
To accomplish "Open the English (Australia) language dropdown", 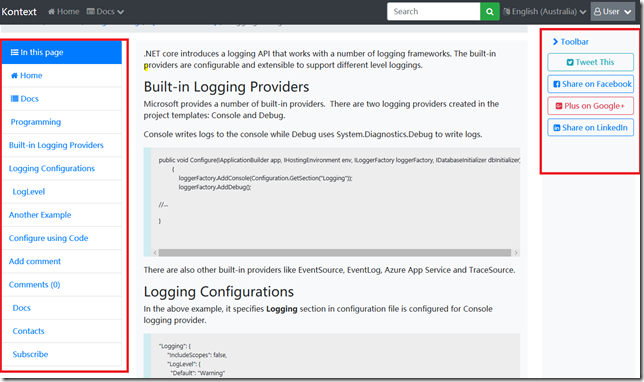I will 545,12.
